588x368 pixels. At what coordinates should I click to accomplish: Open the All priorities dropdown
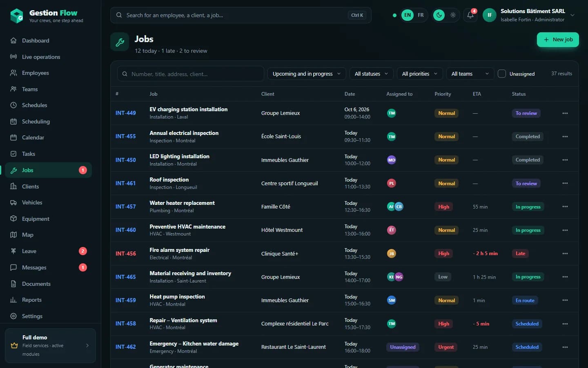[420, 74]
